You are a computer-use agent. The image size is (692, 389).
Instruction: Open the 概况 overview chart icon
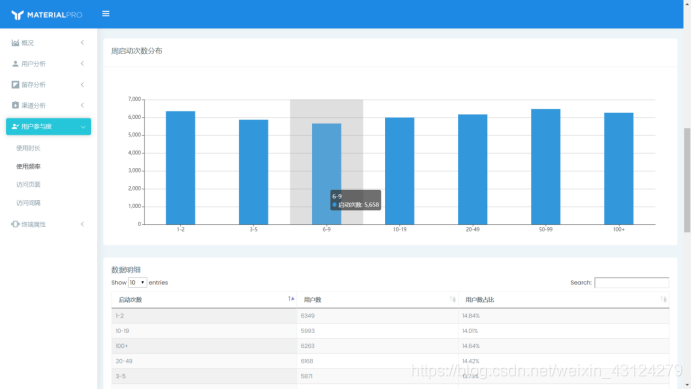pos(15,43)
